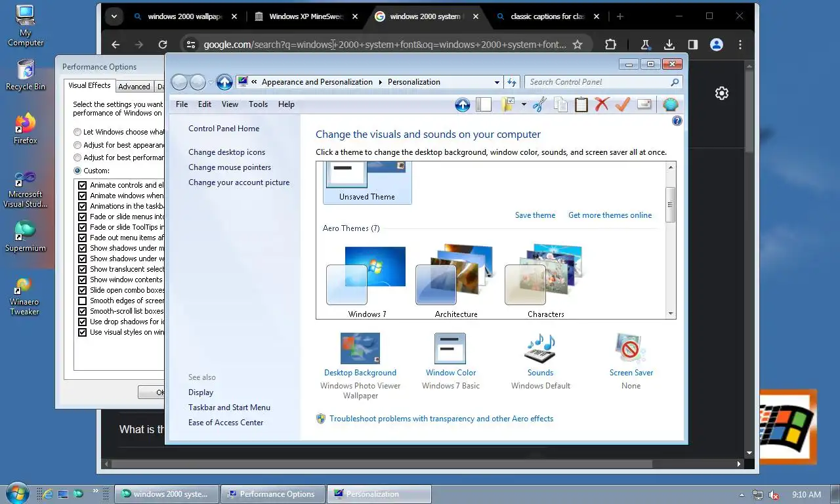Open the View menu
The height and width of the screenshot is (504, 840).
230,104
